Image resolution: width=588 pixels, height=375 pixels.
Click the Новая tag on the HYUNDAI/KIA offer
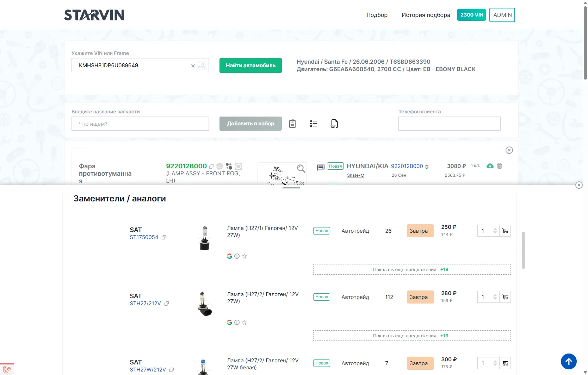coord(335,166)
